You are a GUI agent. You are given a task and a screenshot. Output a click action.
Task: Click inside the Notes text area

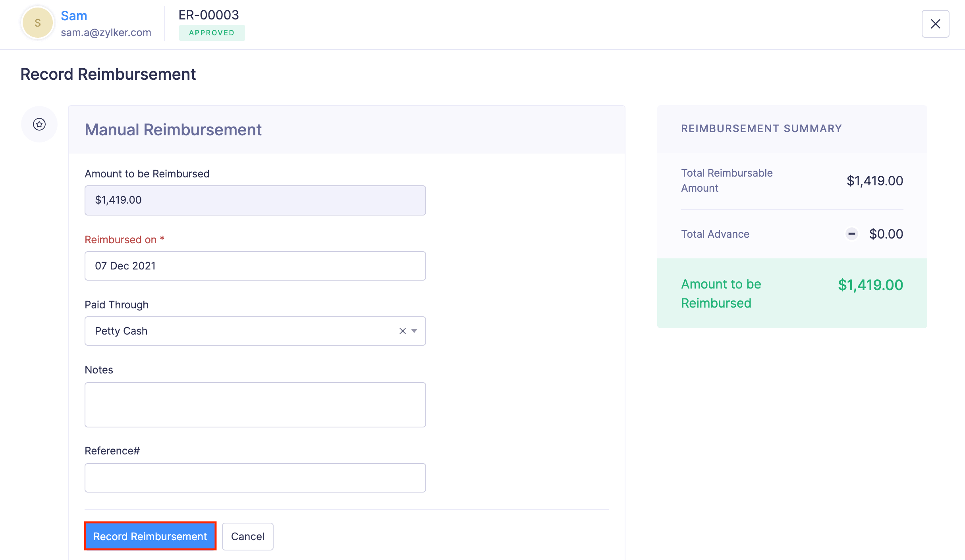[255, 404]
